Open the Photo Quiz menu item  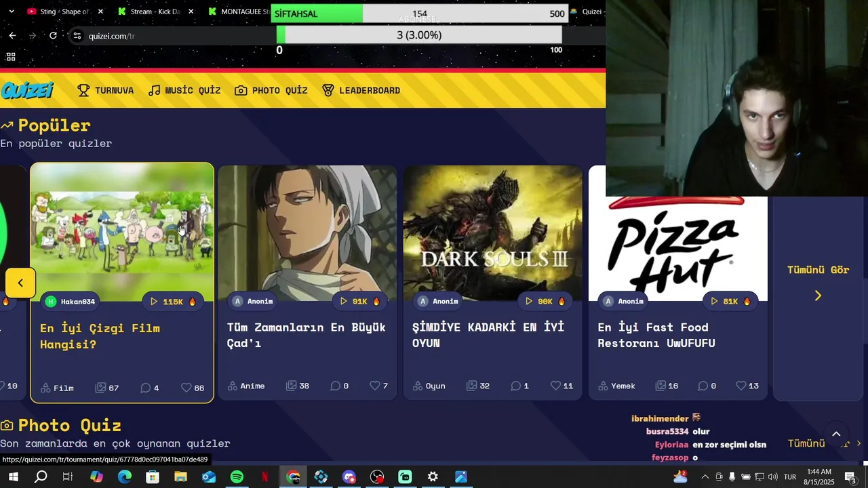coord(271,90)
